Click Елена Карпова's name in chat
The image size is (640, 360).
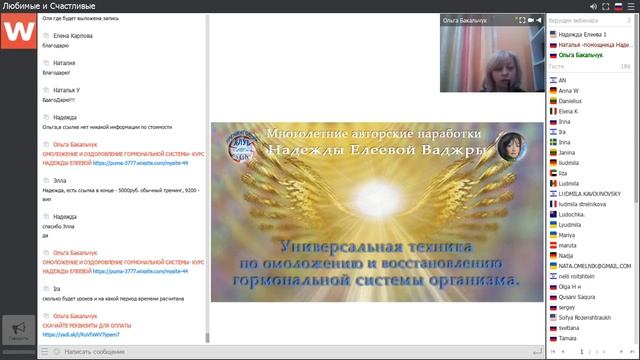[73, 36]
